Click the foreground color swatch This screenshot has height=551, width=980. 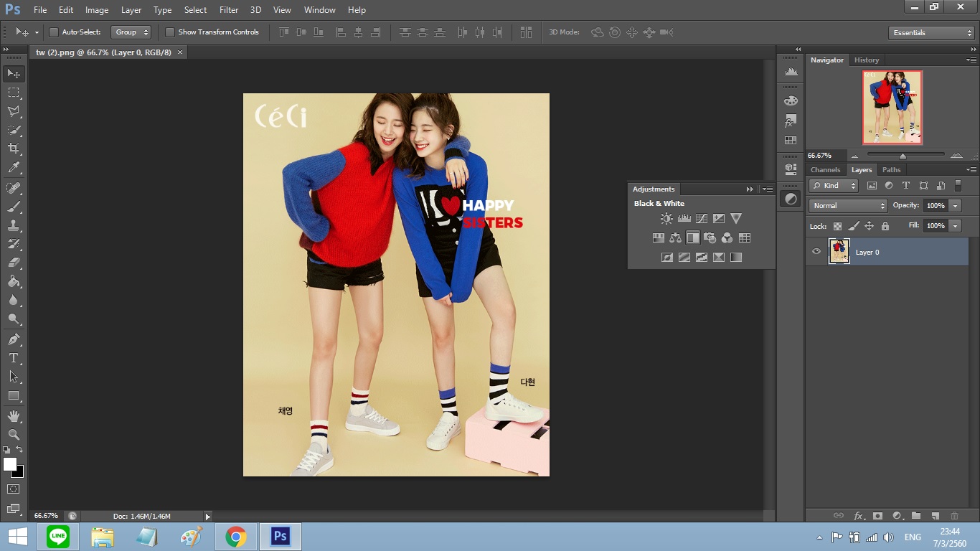point(10,464)
